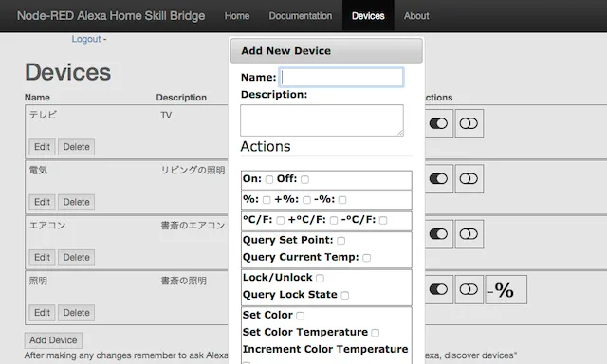Enable the -%: decrement percentage checkbox
Image resolution: width=607 pixels, height=364 pixels.
pos(342,200)
